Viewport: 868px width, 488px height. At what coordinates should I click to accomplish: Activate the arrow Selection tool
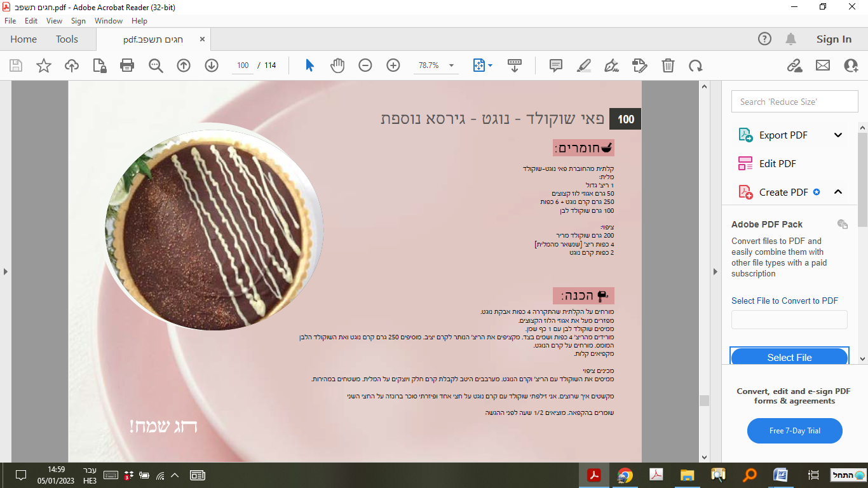tap(309, 65)
